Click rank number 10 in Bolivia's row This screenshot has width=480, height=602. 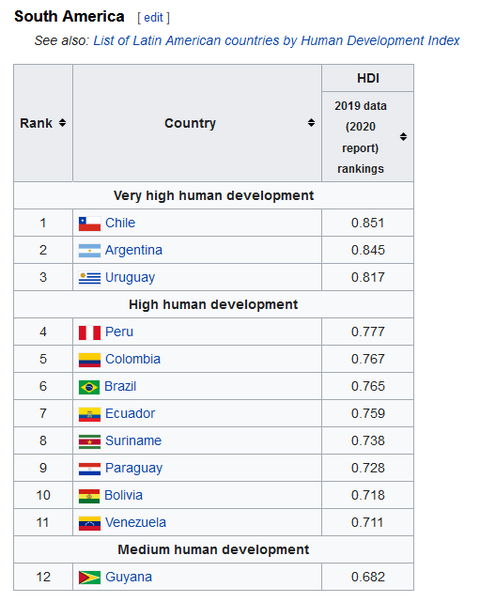click(43, 495)
